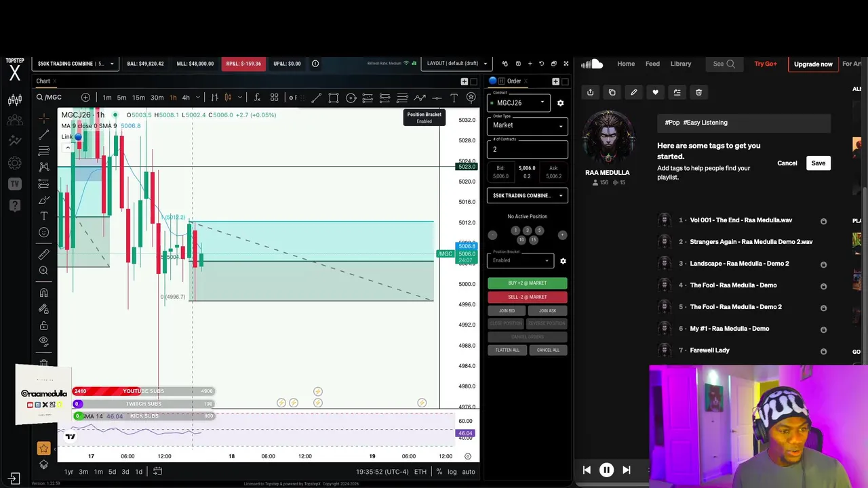Open the position bracket settings gear
Image resolution: width=868 pixels, height=488 pixels.
pyautogui.click(x=563, y=261)
